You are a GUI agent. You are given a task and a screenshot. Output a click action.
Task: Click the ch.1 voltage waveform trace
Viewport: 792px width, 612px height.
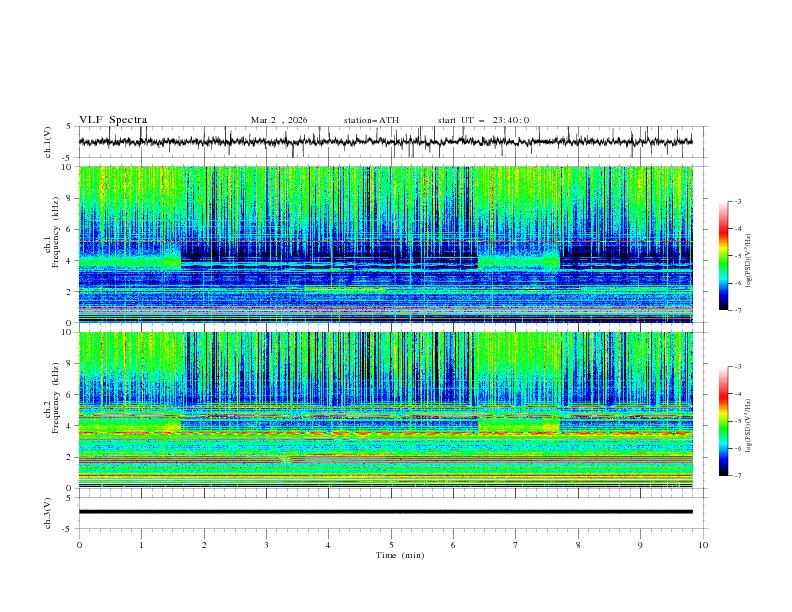point(385,142)
